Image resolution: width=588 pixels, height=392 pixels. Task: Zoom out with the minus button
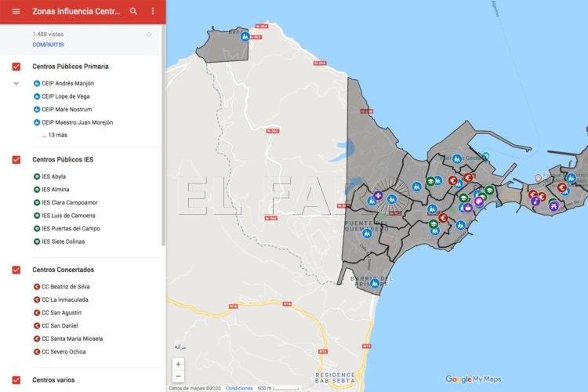coord(179,376)
